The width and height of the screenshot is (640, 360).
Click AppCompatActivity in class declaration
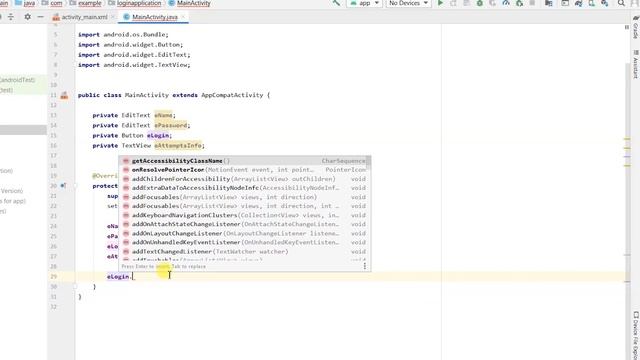click(232, 95)
